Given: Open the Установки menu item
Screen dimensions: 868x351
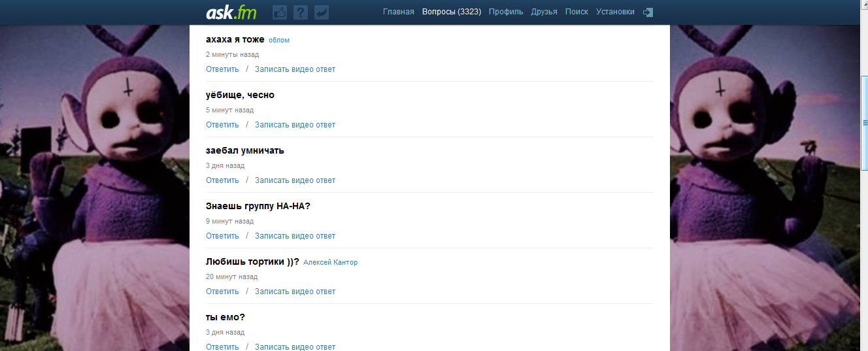Looking at the screenshot, I should tap(615, 12).
